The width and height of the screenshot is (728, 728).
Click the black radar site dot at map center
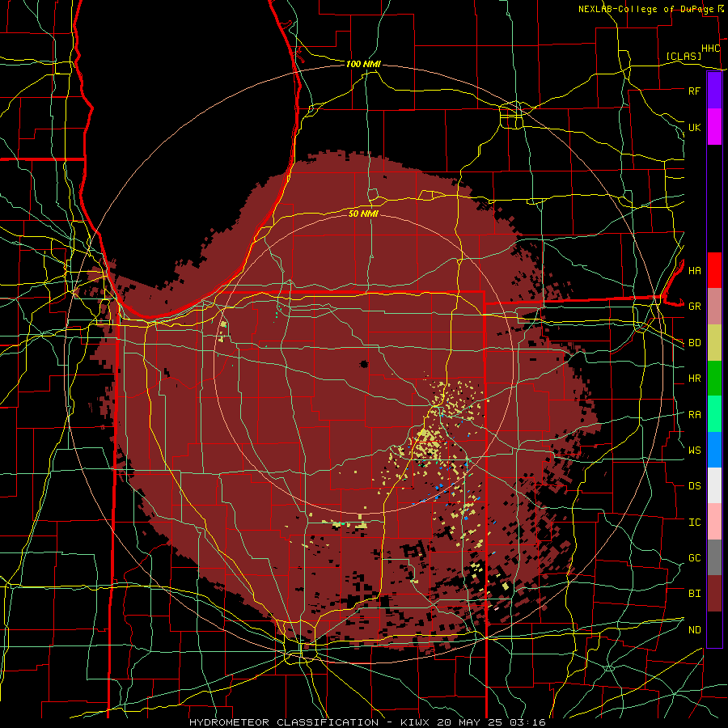click(364, 364)
